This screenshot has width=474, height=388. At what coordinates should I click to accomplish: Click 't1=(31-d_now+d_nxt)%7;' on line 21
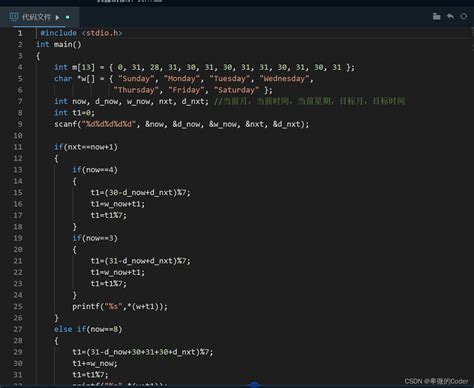tap(140, 261)
